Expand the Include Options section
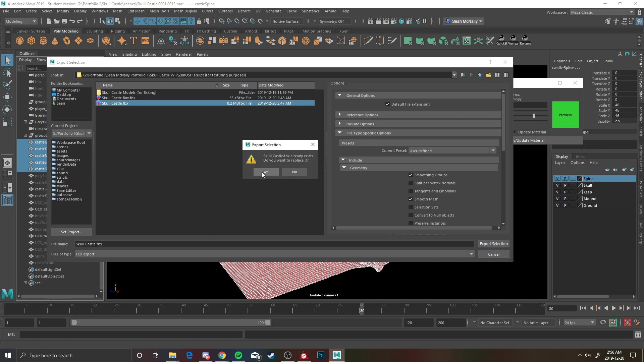The width and height of the screenshot is (644, 362). [x=339, y=124]
